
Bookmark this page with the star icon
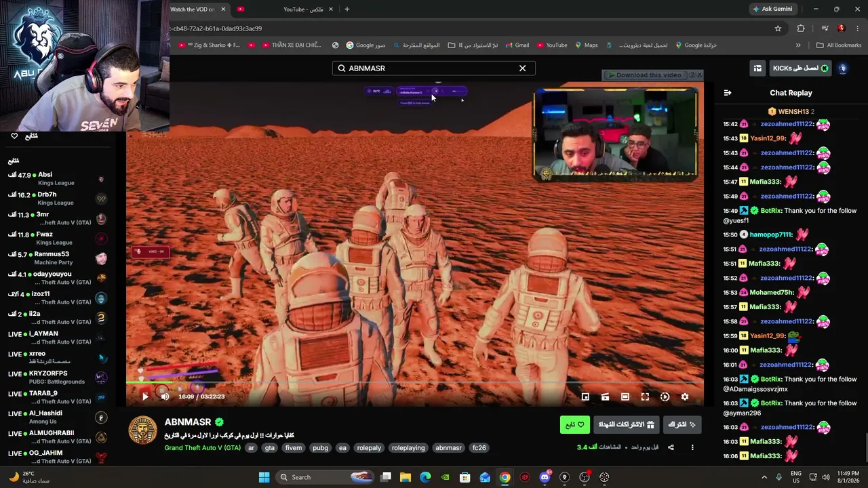(778, 28)
